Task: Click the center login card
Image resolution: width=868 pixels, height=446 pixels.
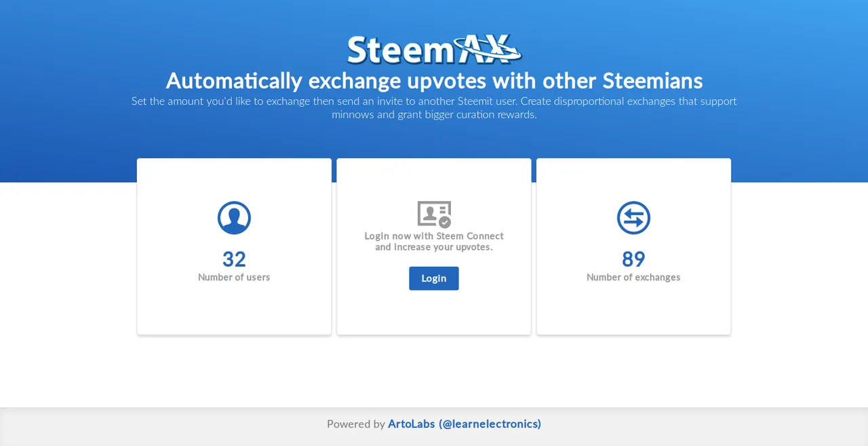Action: (434, 246)
